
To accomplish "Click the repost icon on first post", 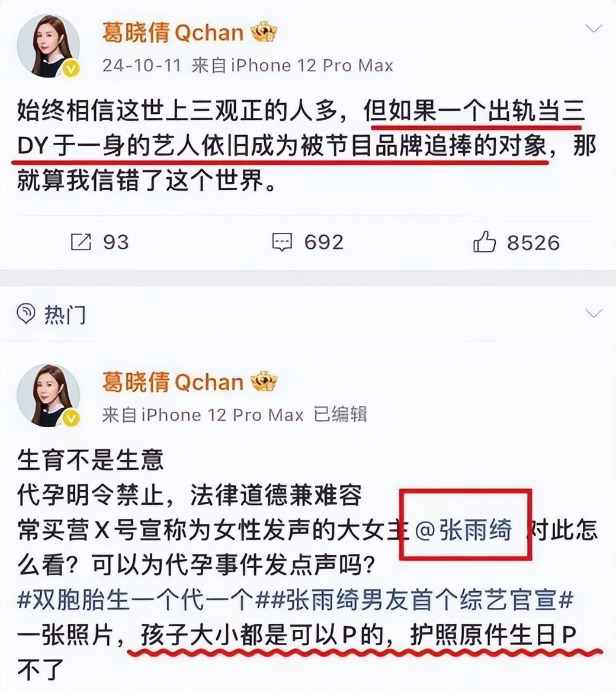I will click(x=81, y=242).
